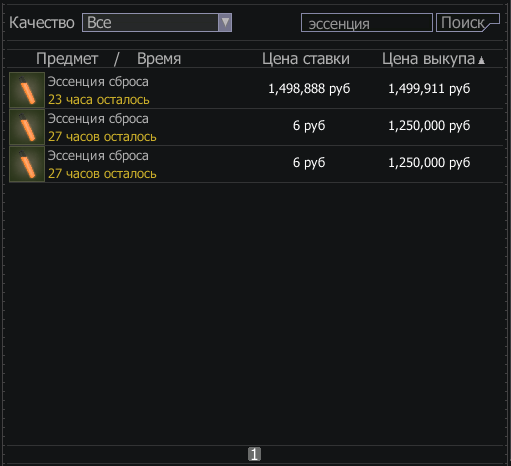Click the sort arrow next to Цена выкупа
This screenshot has height=466, width=511.
pos(481,60)
